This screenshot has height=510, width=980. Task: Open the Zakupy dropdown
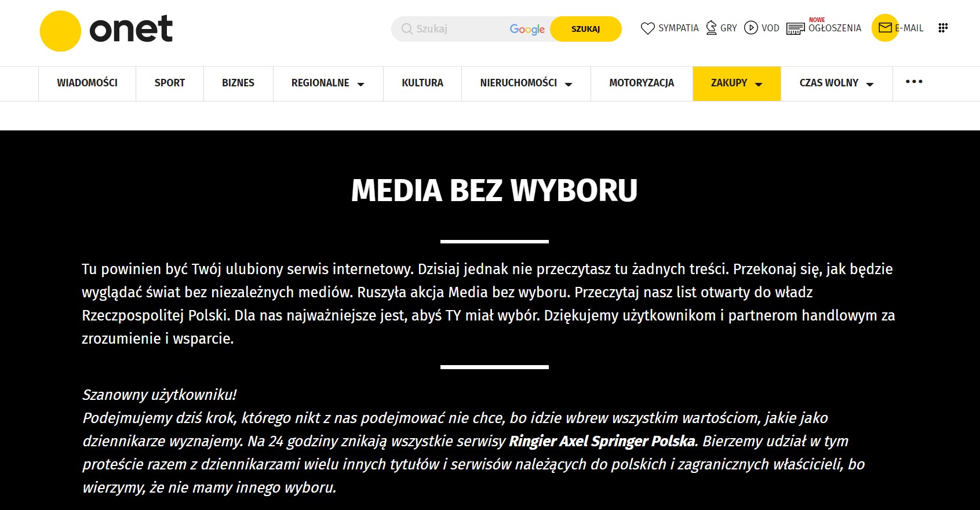[x=758, y=84]
